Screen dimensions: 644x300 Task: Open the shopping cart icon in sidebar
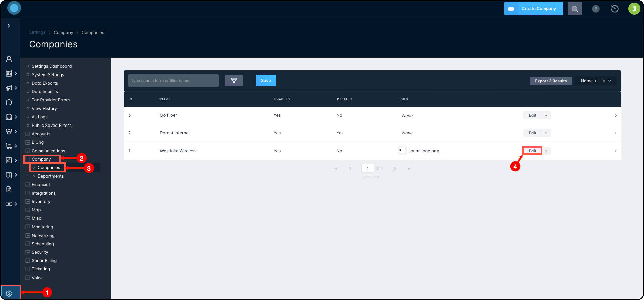tap(9, 146)
